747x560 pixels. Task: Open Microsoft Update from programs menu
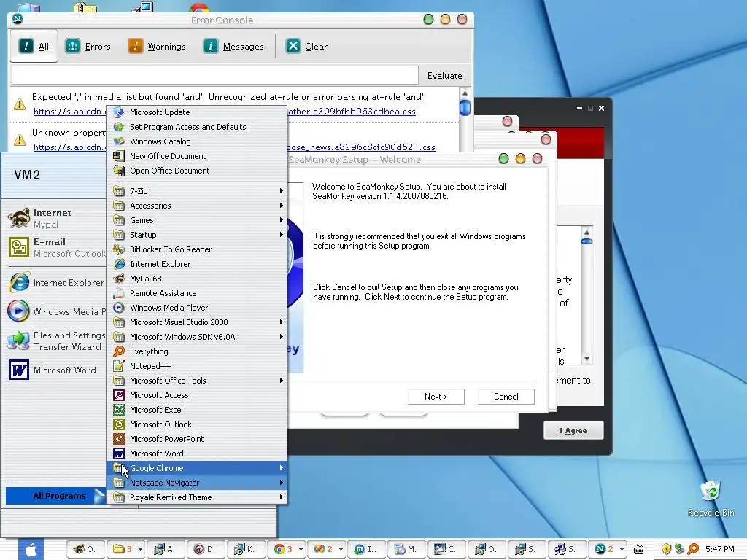point(197,112)
